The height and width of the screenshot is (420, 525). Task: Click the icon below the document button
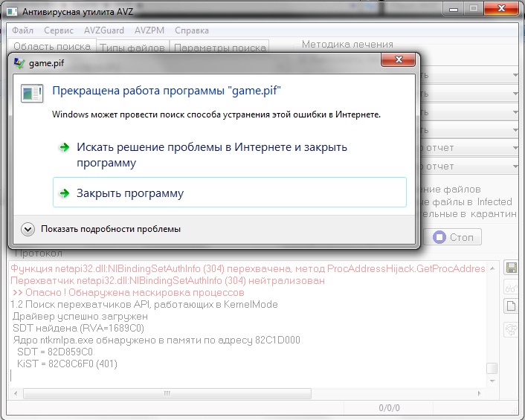pyautogui.click(x=511, y=329)
